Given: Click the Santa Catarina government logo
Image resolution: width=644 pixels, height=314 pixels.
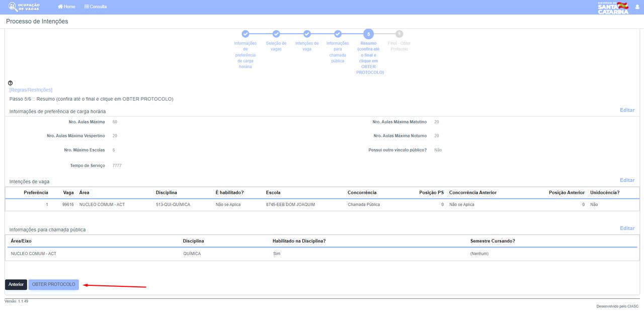Looking at the screenshot, I should click(613, 7).
